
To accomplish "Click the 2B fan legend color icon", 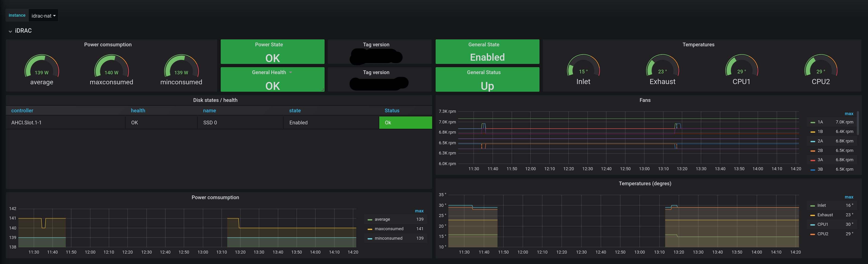I will [x=812, y=151].
